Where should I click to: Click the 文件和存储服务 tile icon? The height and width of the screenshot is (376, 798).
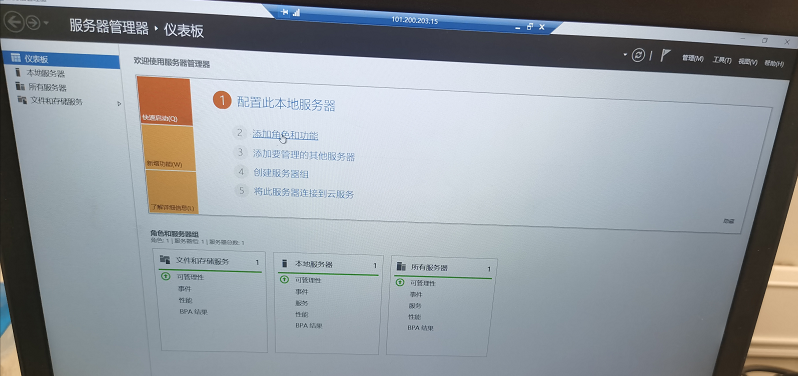[165, 259]
